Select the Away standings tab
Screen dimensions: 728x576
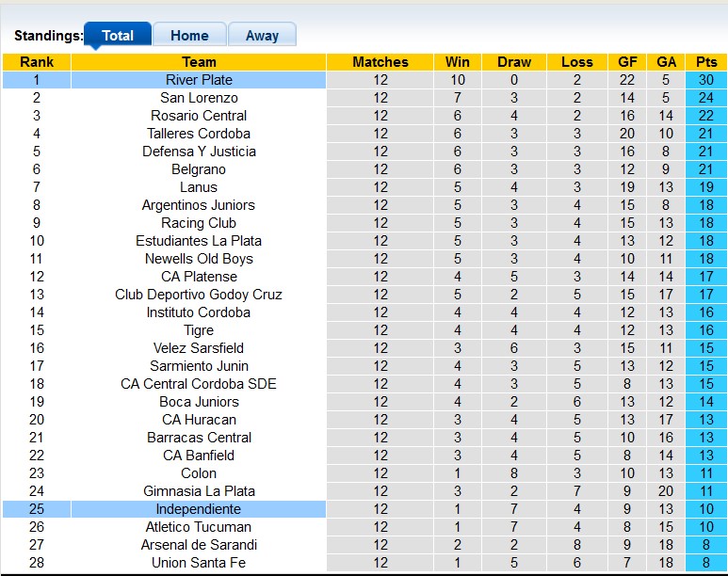(x=262, y=36)
